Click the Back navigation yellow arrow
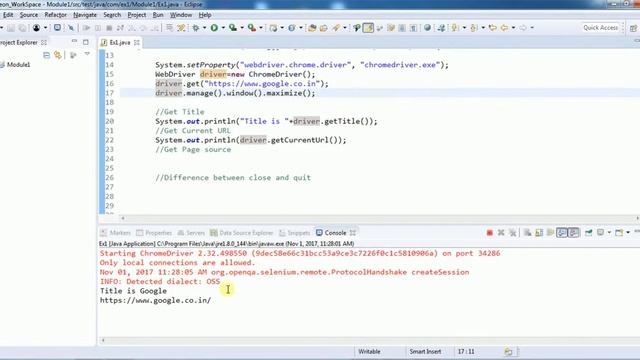This screenshot has height=360, width=640. tap(504, 28)
